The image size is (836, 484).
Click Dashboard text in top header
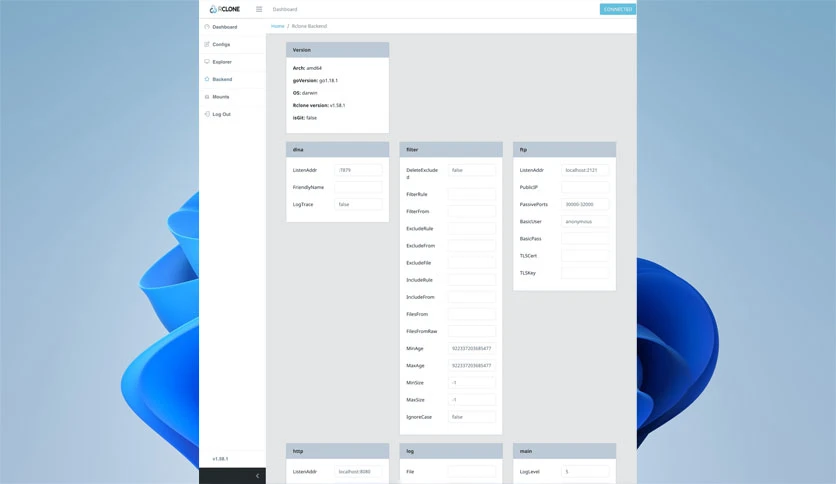[285, 9]
